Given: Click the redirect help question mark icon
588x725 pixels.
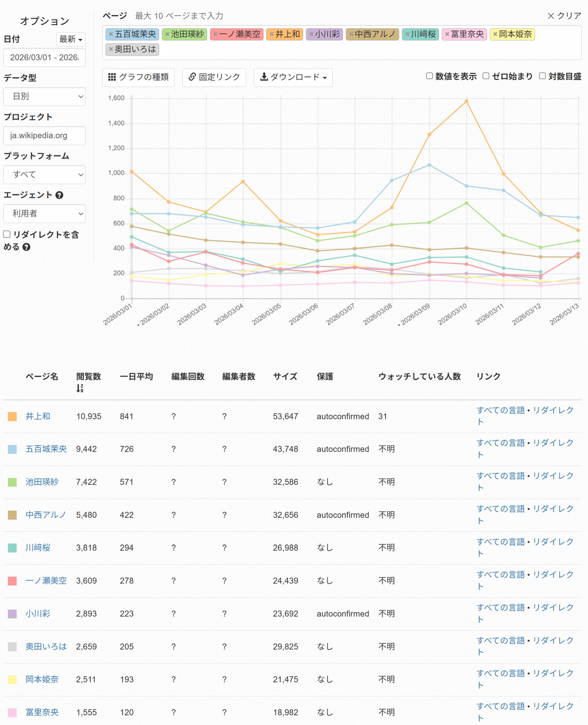Looking at the screenshot, I should [26, 247].
